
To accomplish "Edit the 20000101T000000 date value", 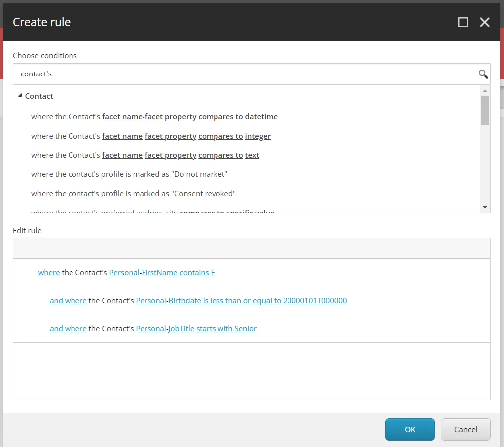I will [315, 301].
